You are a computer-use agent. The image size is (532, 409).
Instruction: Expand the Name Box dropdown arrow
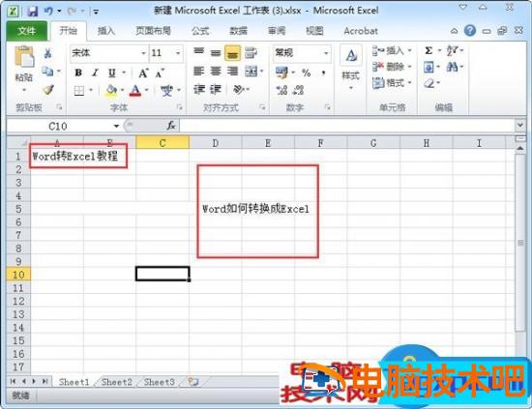pos(116,126)
